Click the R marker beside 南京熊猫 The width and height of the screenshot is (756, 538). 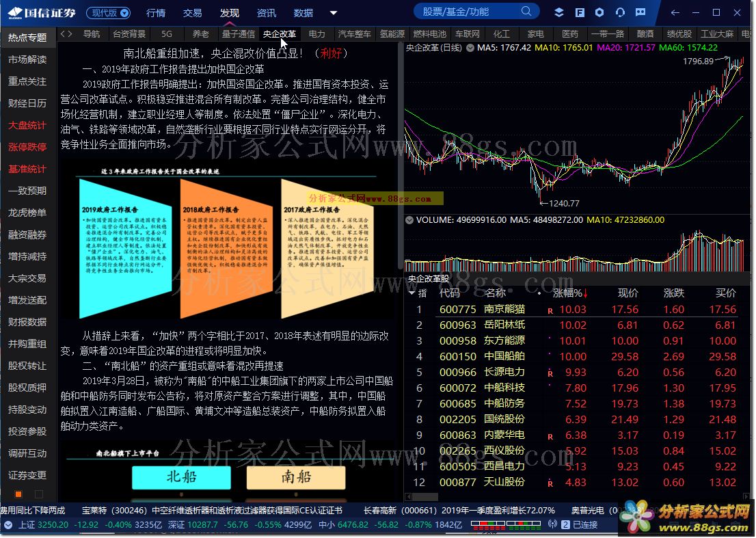tap(550, 311)
